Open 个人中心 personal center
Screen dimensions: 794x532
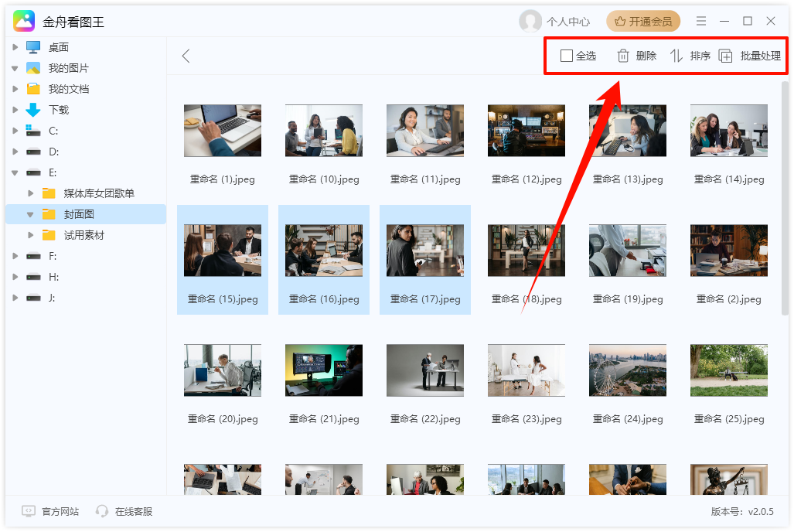click(x=568, y=22)
